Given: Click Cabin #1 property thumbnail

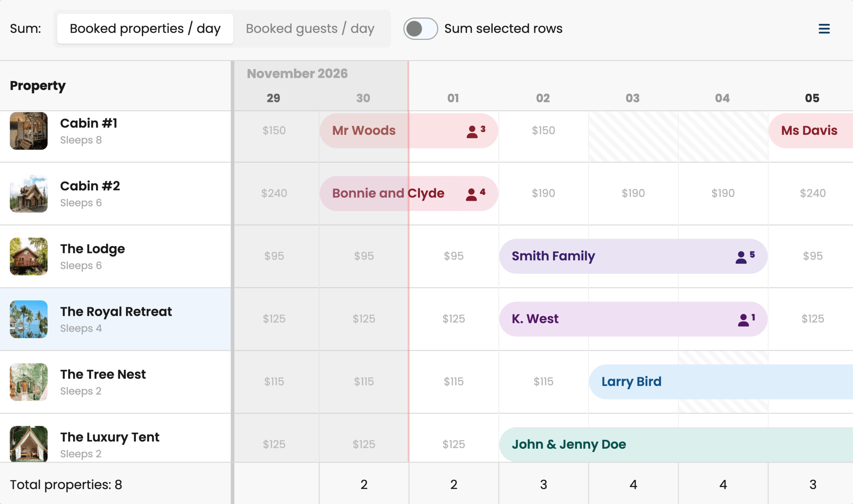Looking at the screenshot, I should (29, 131).
